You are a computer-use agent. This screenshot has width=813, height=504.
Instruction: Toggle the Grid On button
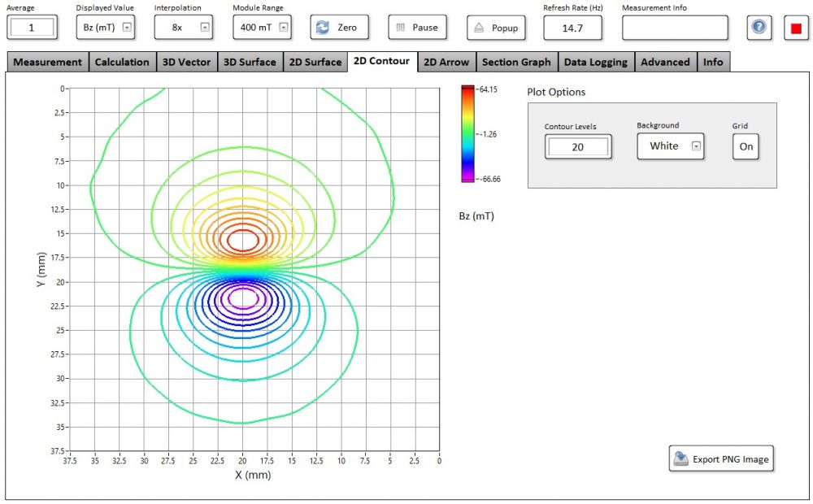[746, 147]
